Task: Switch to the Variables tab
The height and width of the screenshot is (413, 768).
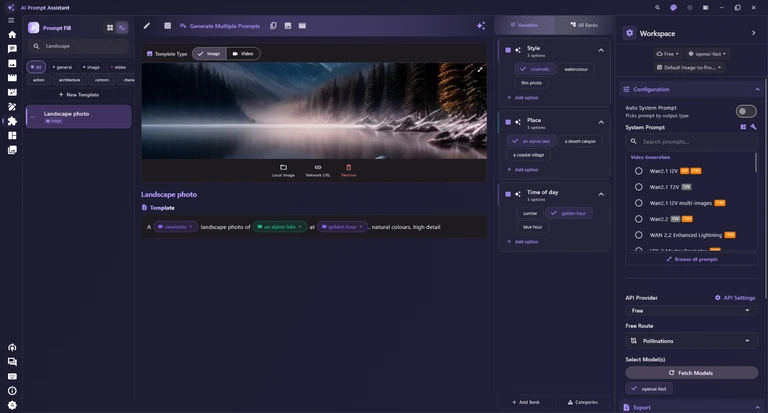Action: coord(524,25)
